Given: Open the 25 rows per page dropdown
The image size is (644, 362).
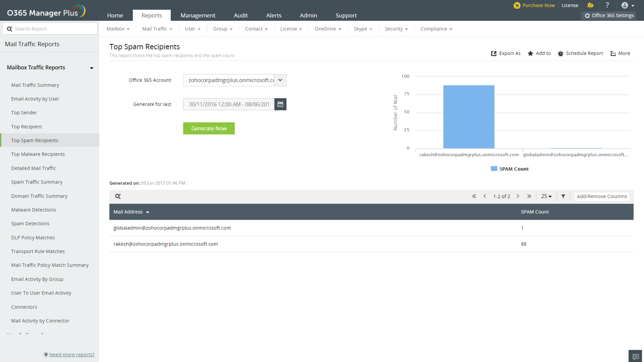Looking at the screenshot, I should click(546, 196).
